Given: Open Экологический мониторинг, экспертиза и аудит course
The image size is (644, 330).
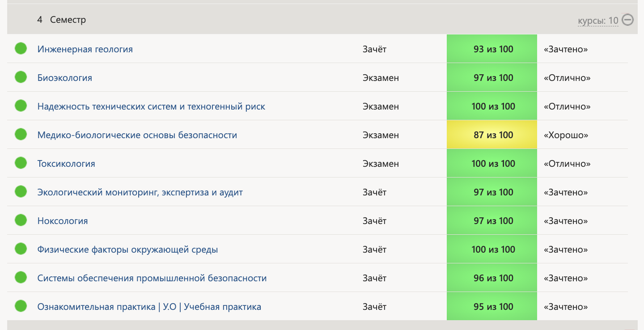Looking at the screenshot, I should click(x=140, y=192).
